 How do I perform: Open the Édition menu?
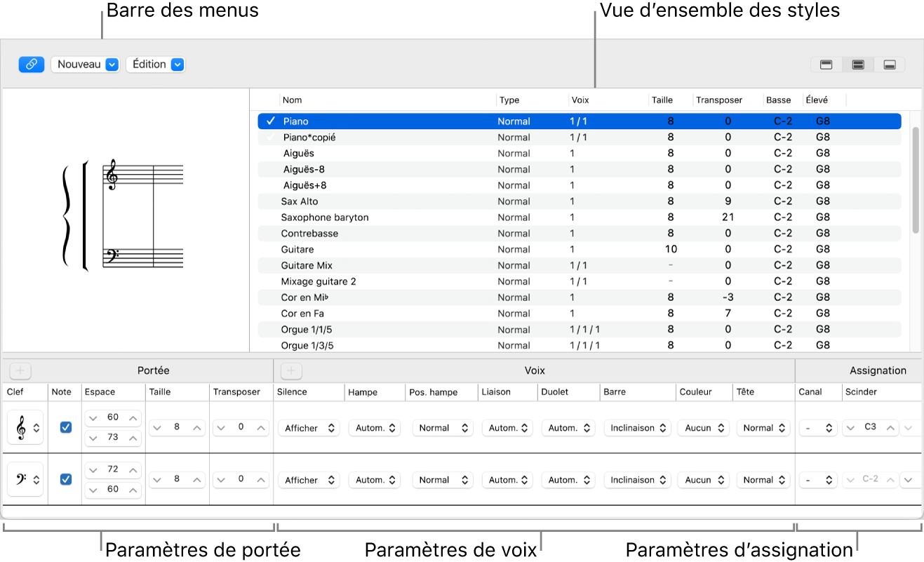point(156,65)
